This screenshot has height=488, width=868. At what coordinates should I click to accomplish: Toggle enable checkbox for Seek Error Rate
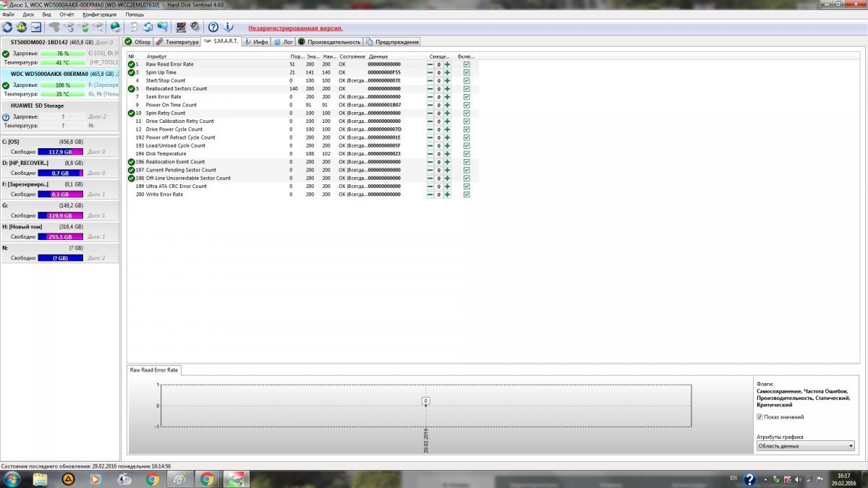click(x=467, y=97)
